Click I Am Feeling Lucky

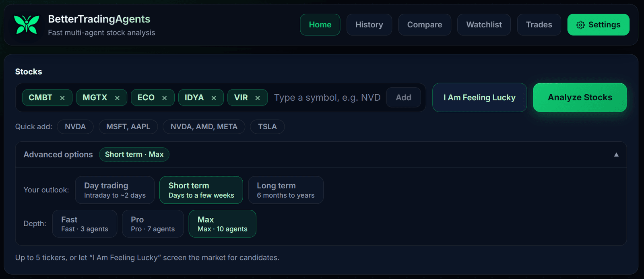point(479,97)
